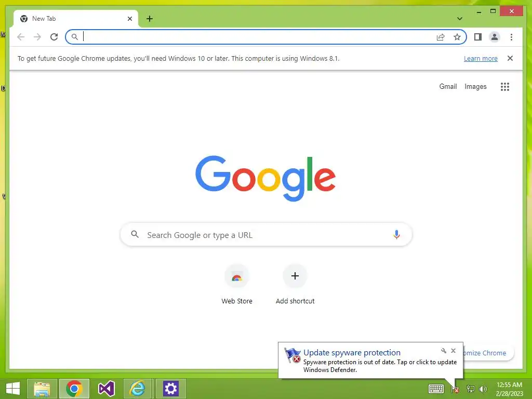Screen dimensions: 532x399
Task: Open the Chrome three-dot menu
Action: [x=511, y=37]
